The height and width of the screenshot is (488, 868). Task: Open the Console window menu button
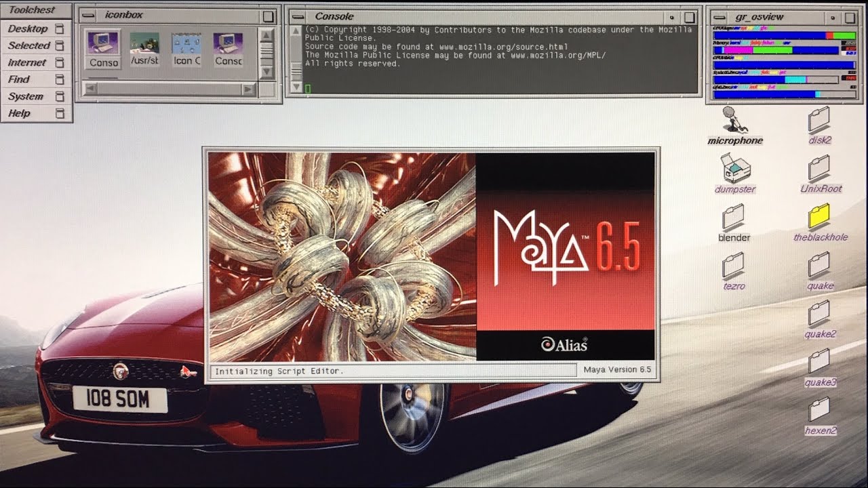pyautogui.click(x=298, y=16)
